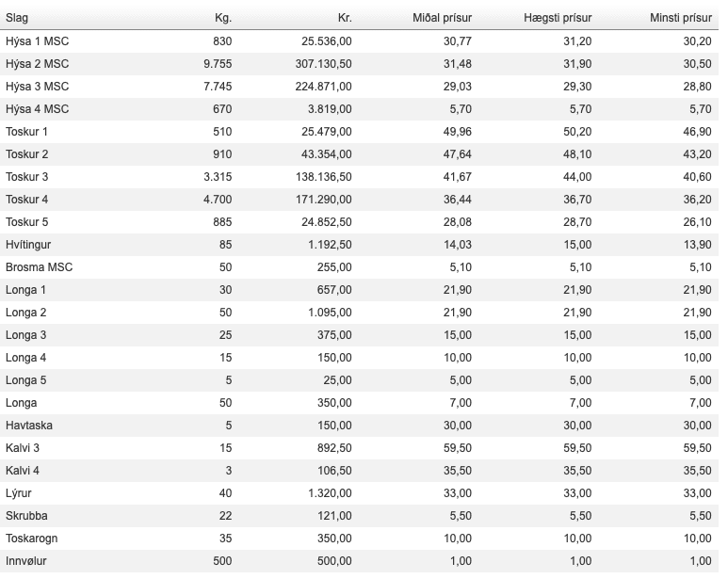Select the Hýsa 1 MSC row label
728x579 pixels.
[37, 41]
